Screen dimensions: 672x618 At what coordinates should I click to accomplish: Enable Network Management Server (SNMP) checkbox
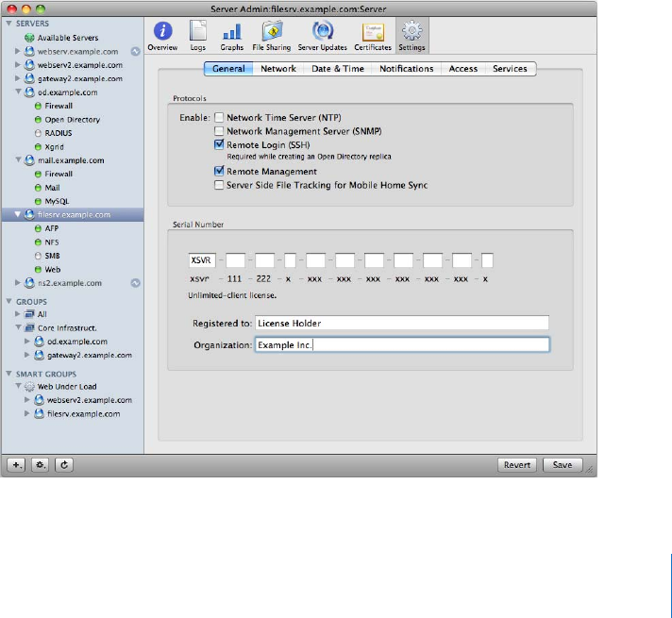[x=219, y=131]
